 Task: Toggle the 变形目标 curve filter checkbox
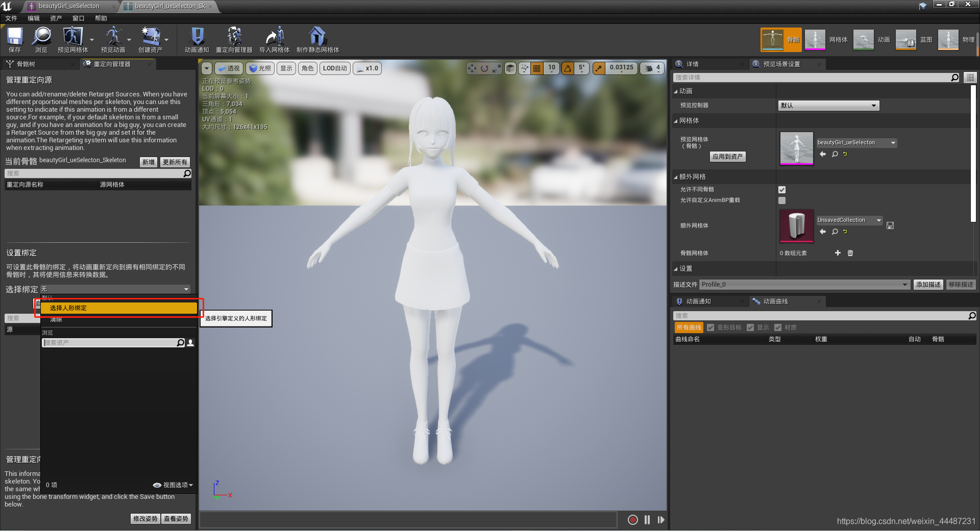pos(710,327)
